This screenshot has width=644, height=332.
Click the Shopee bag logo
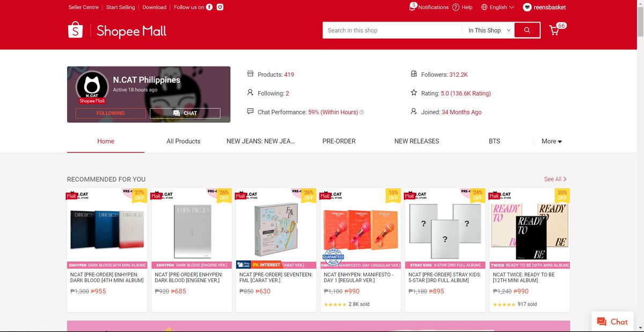76,30
